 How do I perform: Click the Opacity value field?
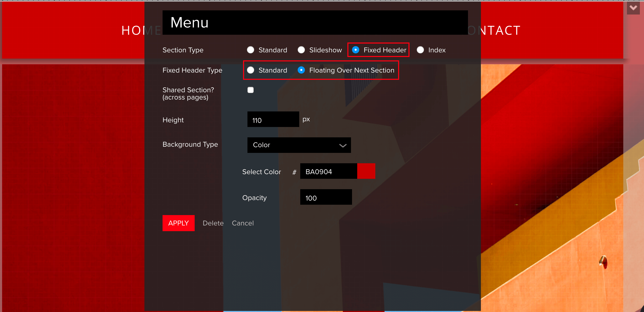pyautogui.click(x=326, y=197)
